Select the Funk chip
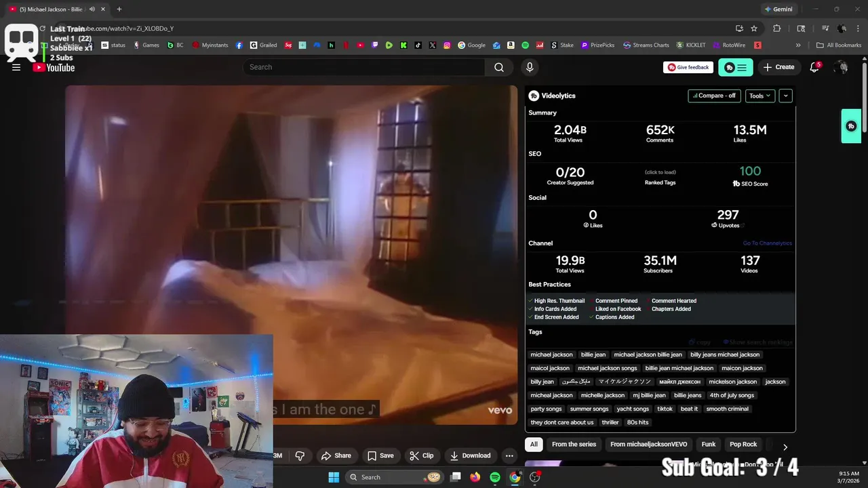Screen dimensions: 868x488 point(709,445)
